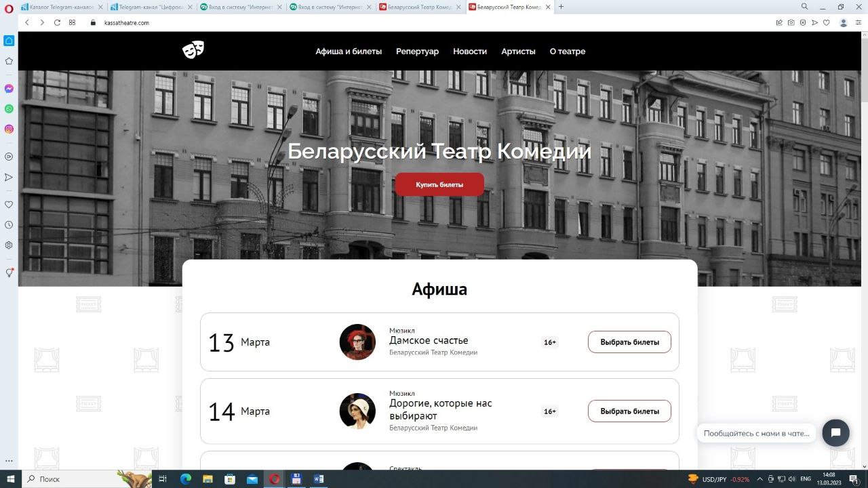This screenshot has width=868, height=488.
Task: Open the Opera profile avatar icon
Action: [844, 22]
